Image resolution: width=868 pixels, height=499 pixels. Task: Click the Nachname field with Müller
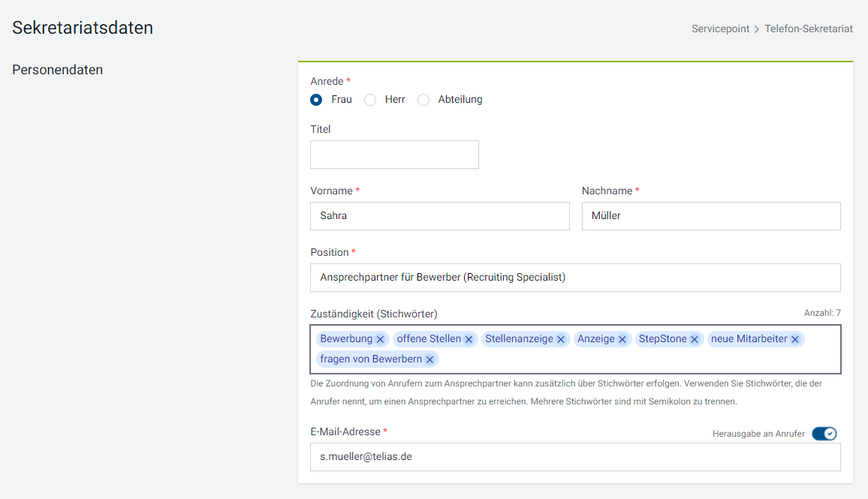coord(711,216)
